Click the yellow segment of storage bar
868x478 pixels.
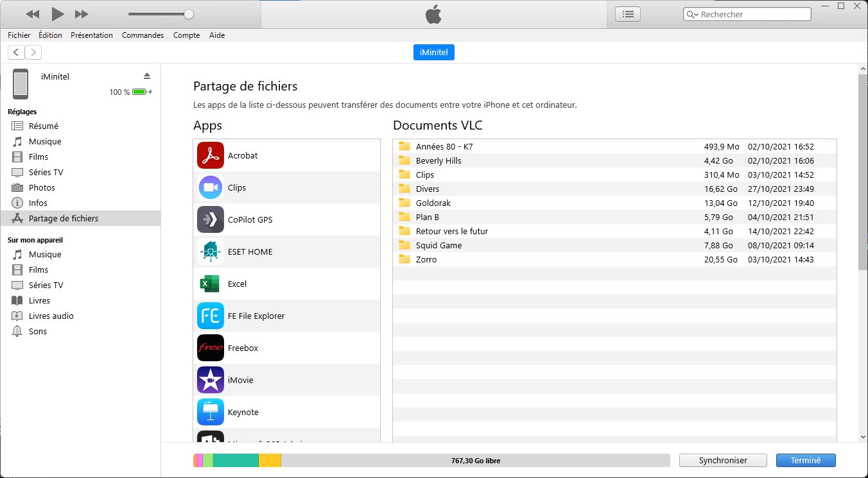[x=270, y=461]
